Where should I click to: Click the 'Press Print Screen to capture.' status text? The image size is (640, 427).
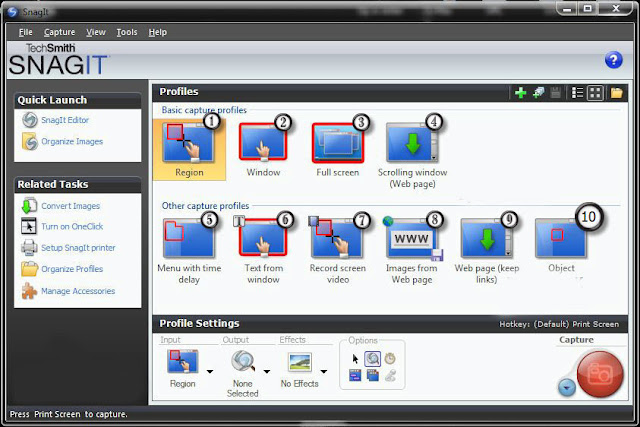tap(69, 414)
